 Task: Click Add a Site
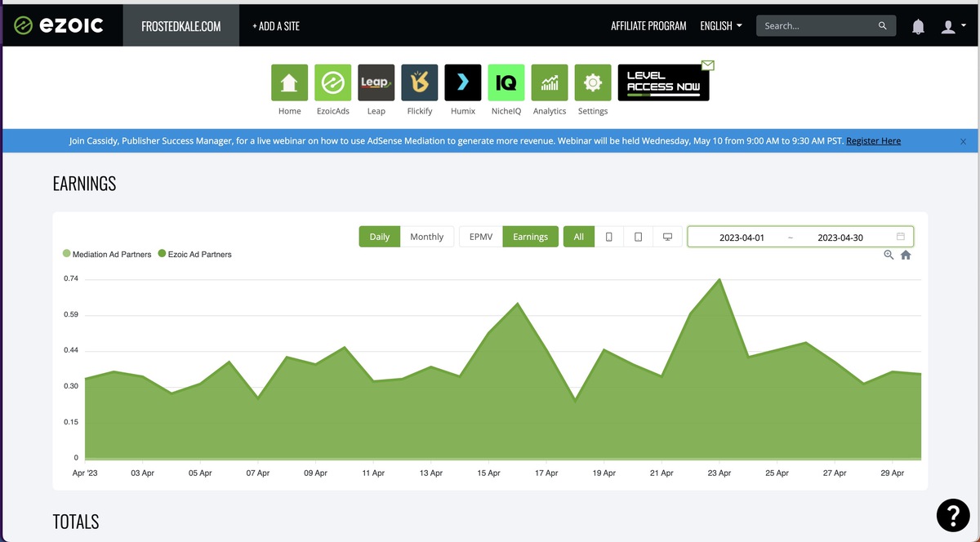[276, 26]
